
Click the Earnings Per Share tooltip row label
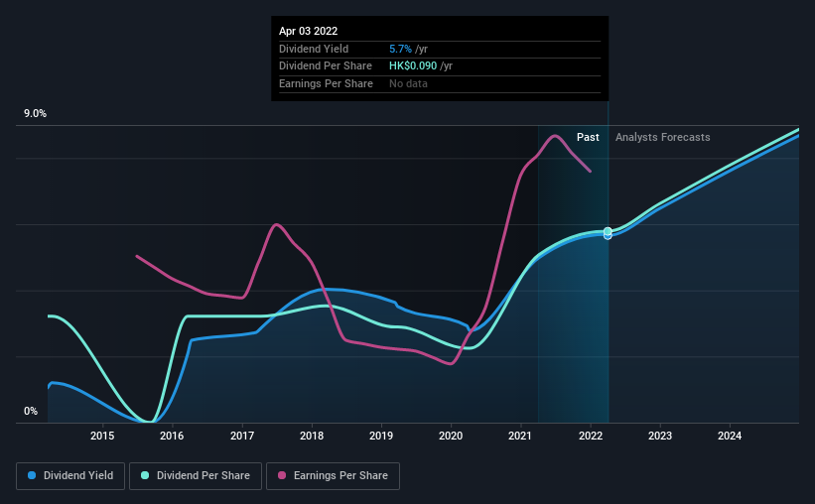point(326,83)
